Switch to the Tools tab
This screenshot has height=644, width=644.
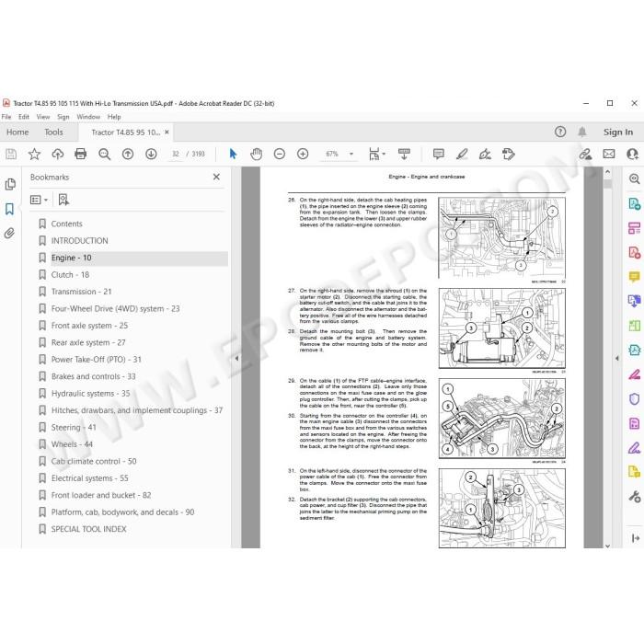click(x=53, y=132)
